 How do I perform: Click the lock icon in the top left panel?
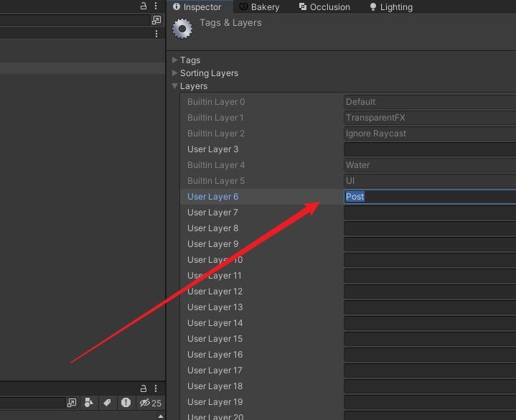(143, 6)
